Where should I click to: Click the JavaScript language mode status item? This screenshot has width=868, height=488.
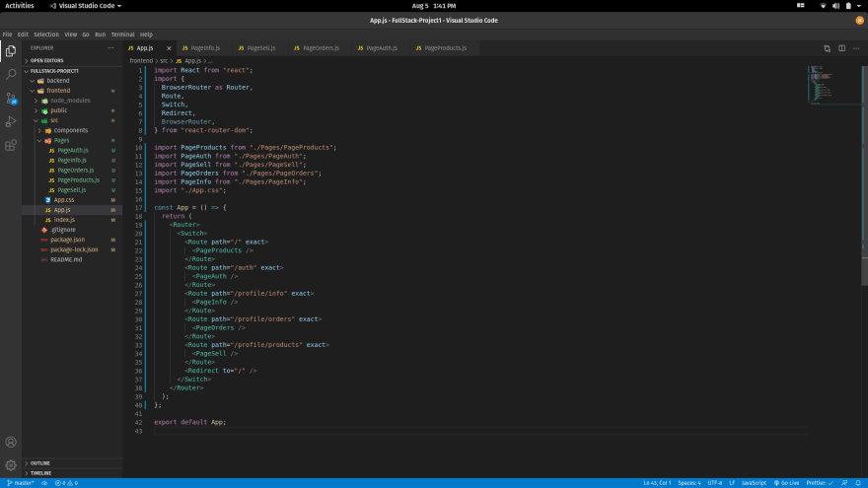pyautogui.click(x=754, y=483)
